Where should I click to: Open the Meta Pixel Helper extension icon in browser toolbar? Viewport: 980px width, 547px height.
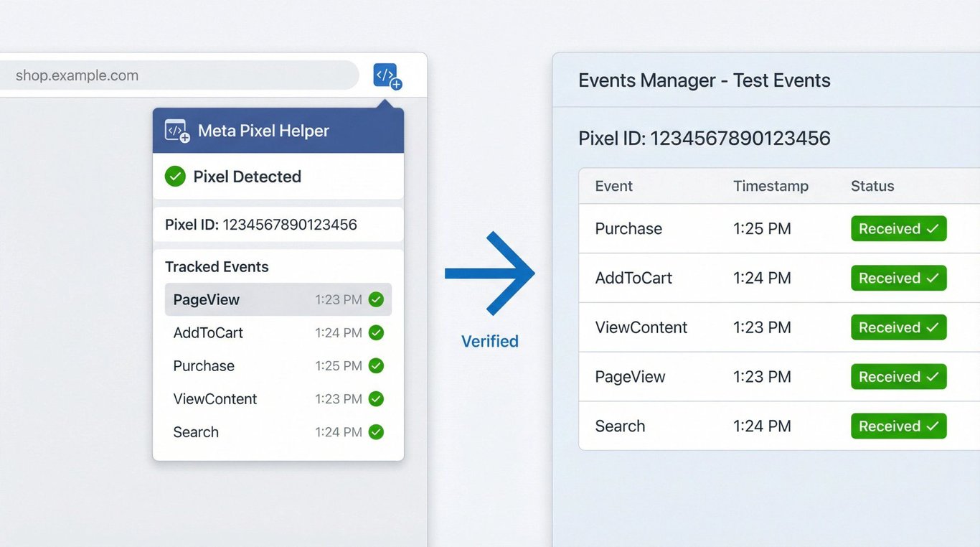[387, 76]
